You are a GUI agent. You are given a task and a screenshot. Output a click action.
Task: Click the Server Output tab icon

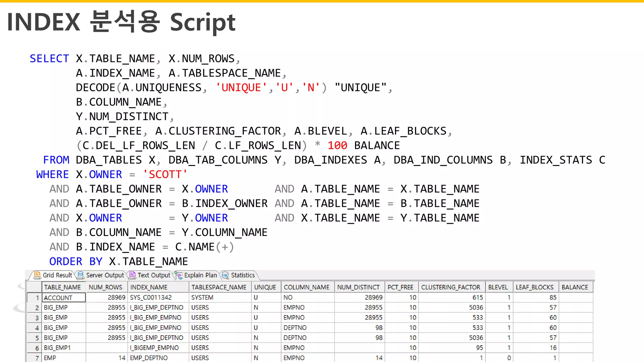[81, 275]
